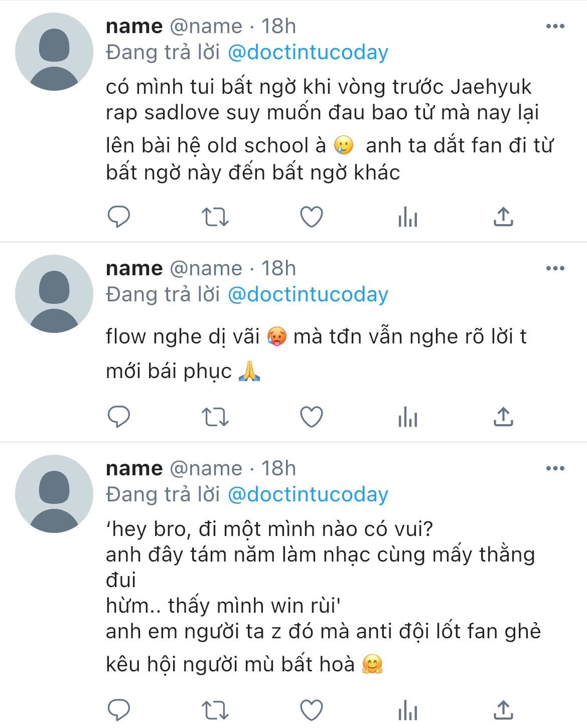Open @doctintucoday mention in the third tweet
Image resolution: width=587 pixels, height=728 pixels.
tap(308, 495)
